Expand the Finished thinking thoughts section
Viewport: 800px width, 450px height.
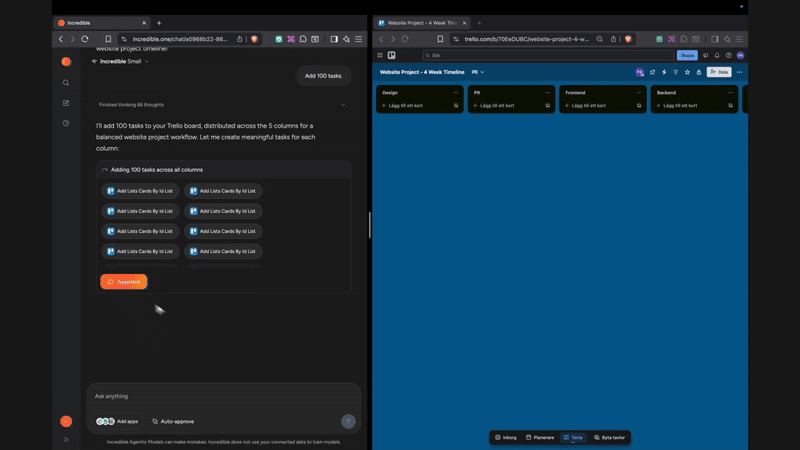click(343, 105)
